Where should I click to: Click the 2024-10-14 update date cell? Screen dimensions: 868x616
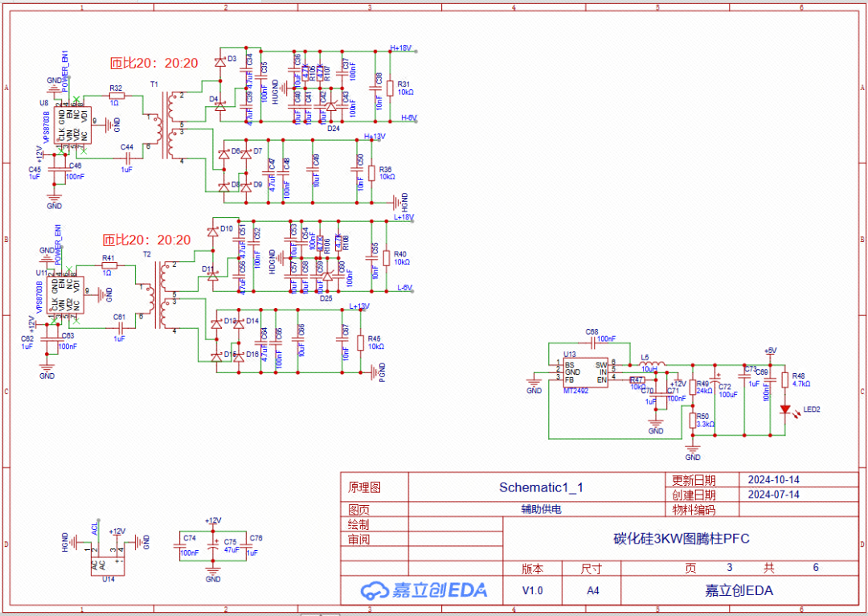pos(773,480)
